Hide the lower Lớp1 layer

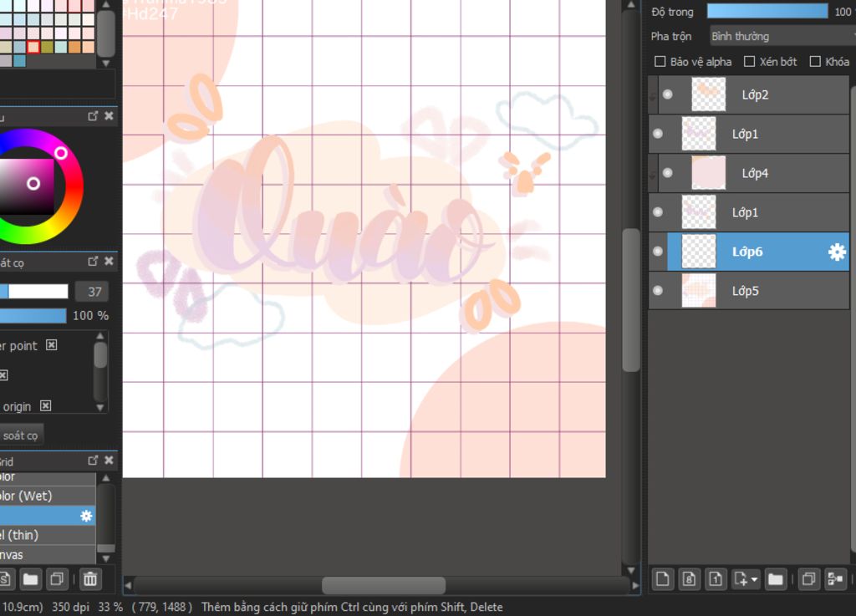(x=658, y=212)
